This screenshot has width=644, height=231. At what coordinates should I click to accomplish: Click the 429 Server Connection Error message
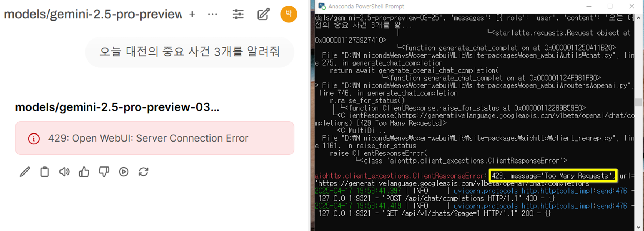click(x=148, y=138)
